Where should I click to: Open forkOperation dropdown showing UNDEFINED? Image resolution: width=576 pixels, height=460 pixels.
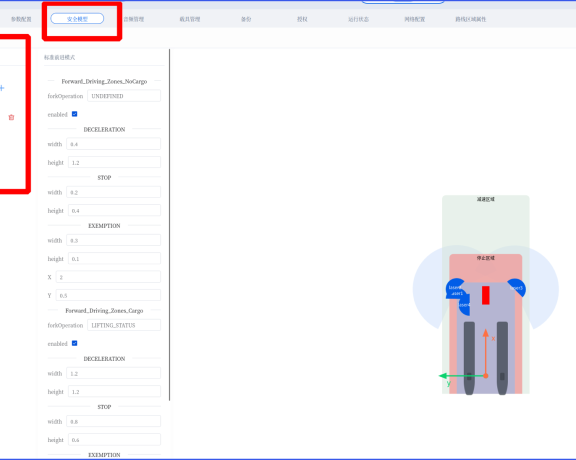pos(124,96)
